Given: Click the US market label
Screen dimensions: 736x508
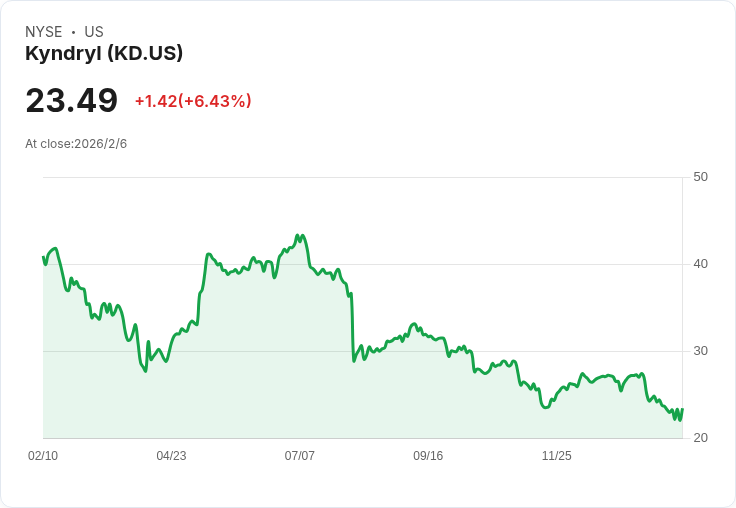Looking at the screenshot, I should tap(94, 32).
